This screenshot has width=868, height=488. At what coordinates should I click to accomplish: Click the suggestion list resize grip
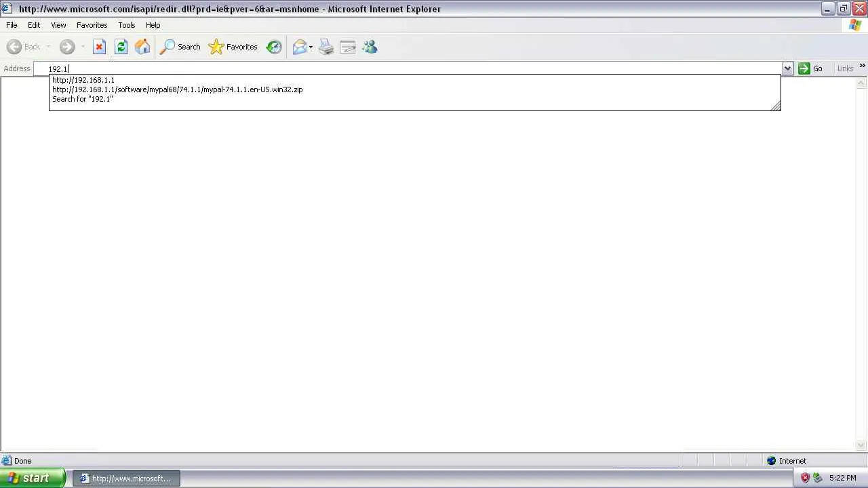click(x=776, y=106)
